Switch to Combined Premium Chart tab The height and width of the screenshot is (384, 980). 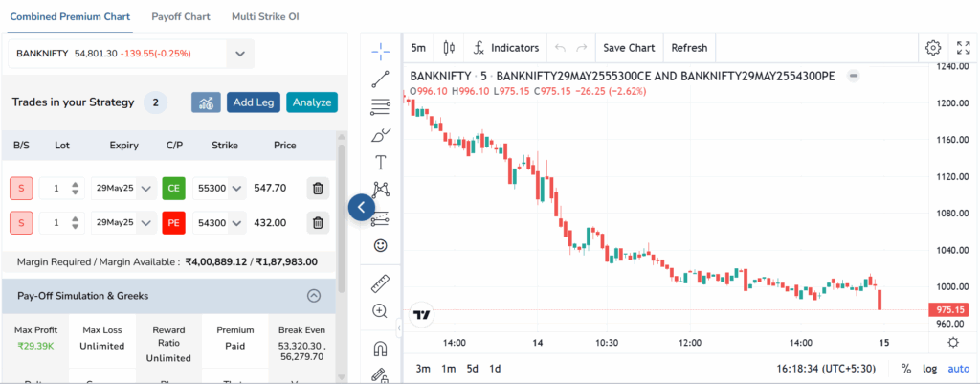point(68,17)
